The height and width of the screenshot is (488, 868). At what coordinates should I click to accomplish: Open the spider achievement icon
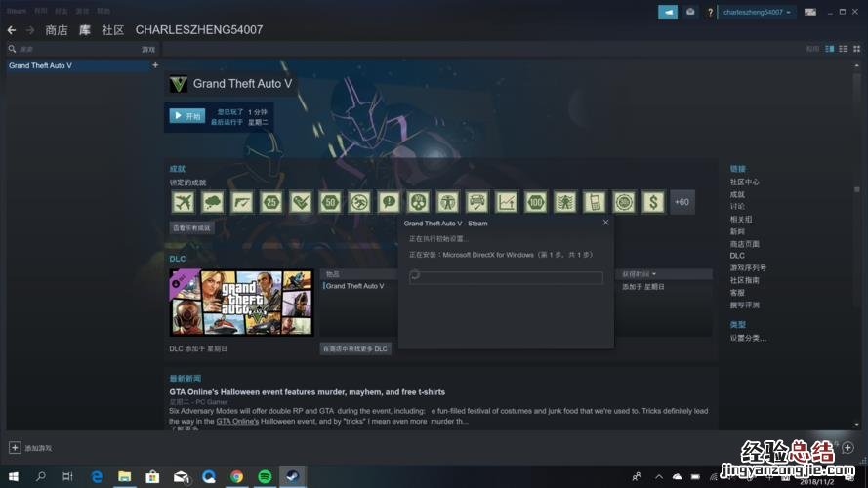564,202
